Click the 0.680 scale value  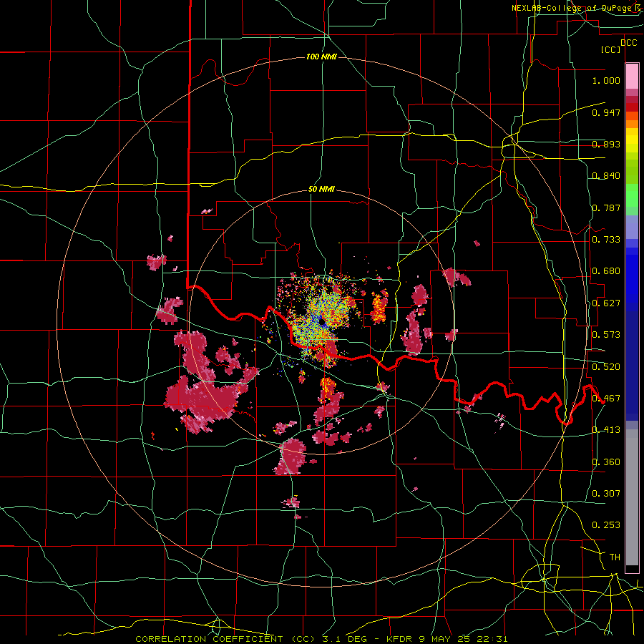pyautogui.click(x=606, y=271)
